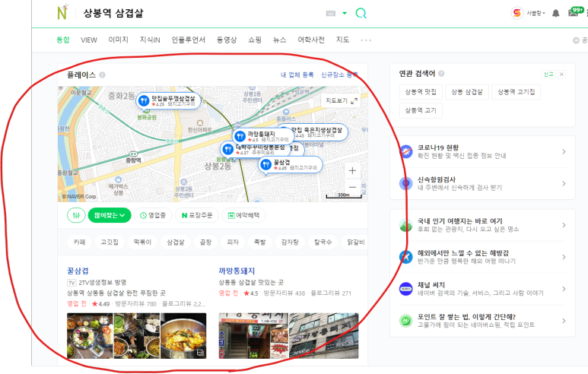Screen dimensions: 588x374
Task: Close the 연관 검색어 box
Action: (x=561, y=74)
